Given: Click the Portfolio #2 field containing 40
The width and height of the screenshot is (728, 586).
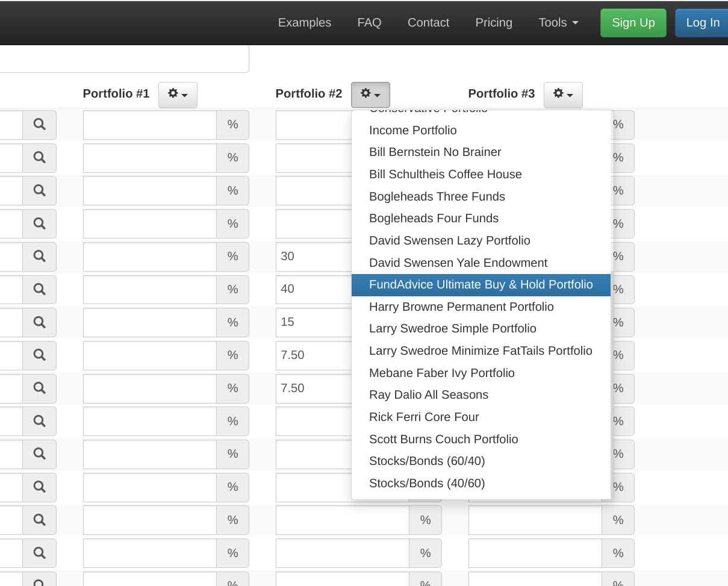Looking at the screenshot, I should point(314,290).
